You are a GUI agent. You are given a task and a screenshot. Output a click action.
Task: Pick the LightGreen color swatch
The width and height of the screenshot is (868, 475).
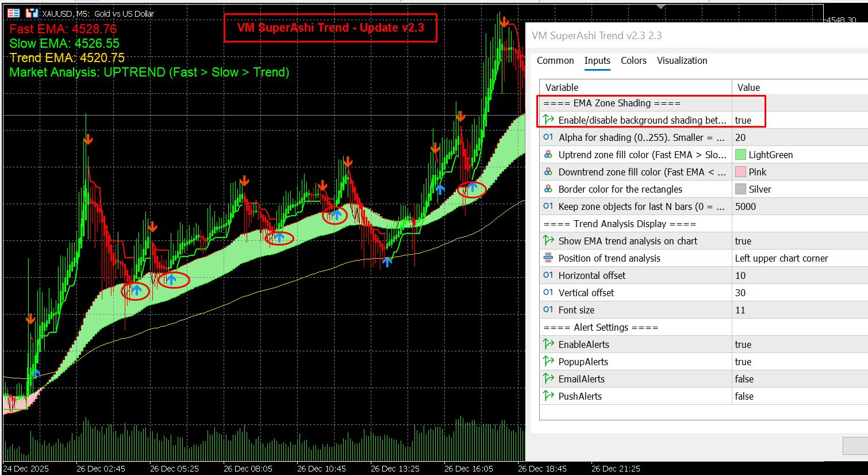[x=740, y=155]
